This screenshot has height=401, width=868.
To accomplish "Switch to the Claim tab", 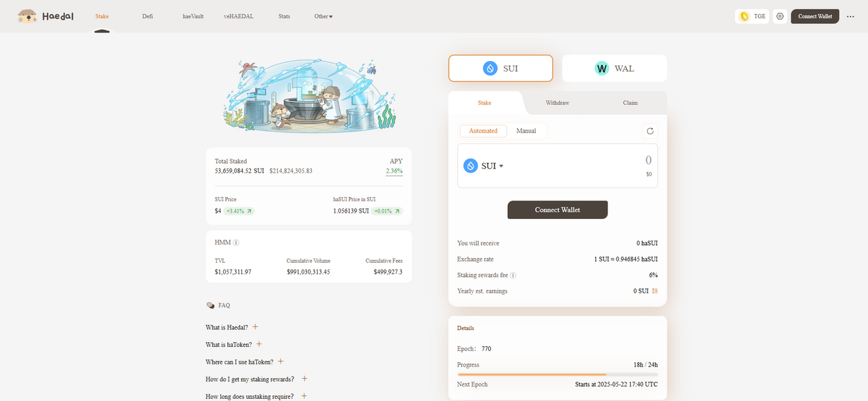I will pos(630,103).
